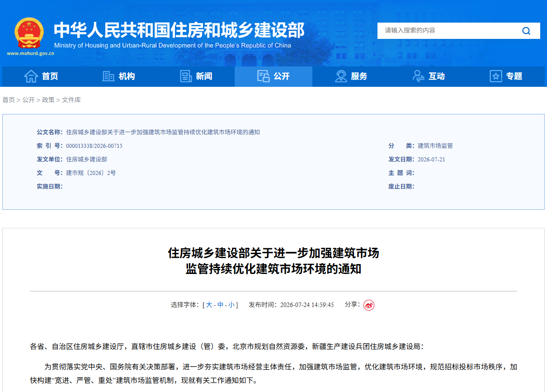Click the national emblem logo
Screen dimensions: 547x392
click(29, 33)
